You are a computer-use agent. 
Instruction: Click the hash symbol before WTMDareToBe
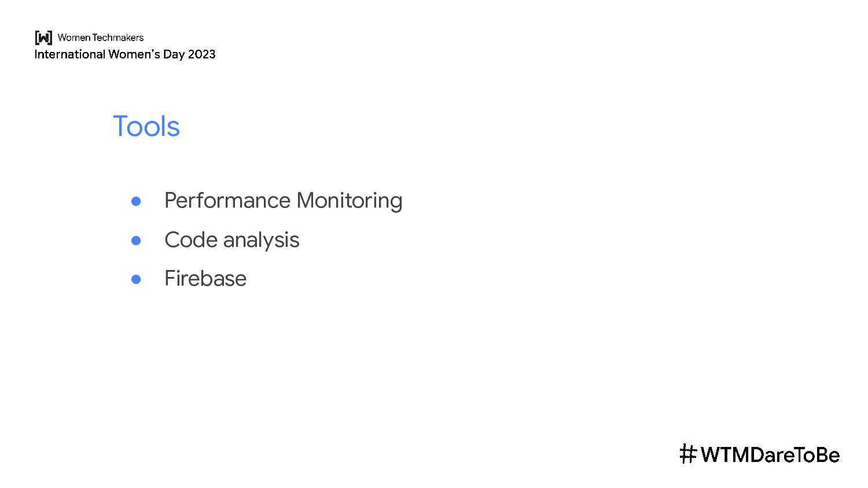coord(687,454)
